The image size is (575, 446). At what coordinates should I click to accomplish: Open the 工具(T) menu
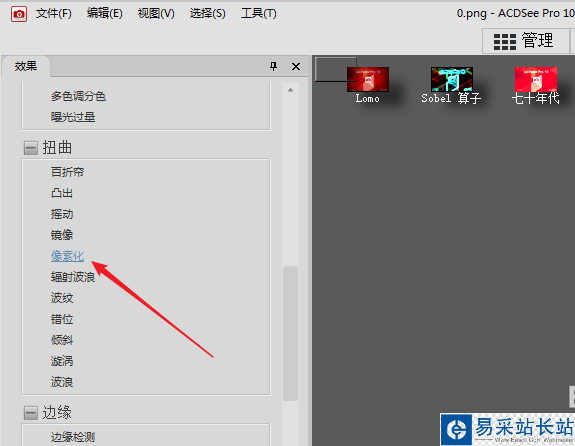[x=259, y=14]
